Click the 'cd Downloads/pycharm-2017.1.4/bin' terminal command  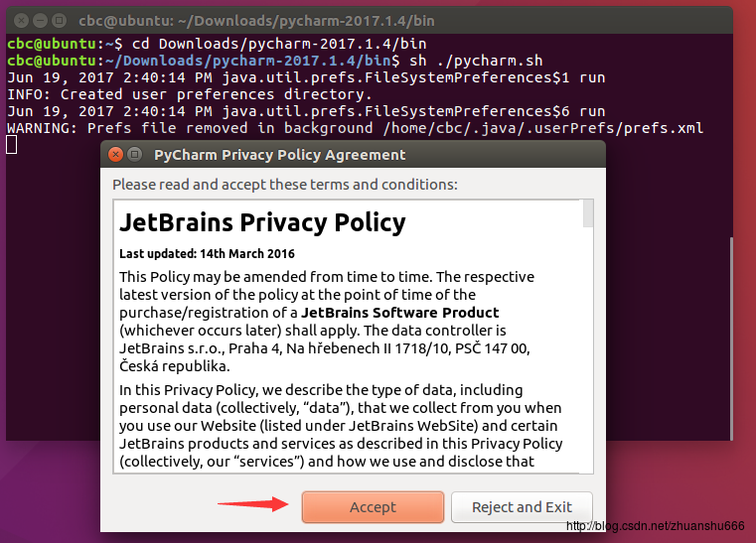(x=279, y=44)
